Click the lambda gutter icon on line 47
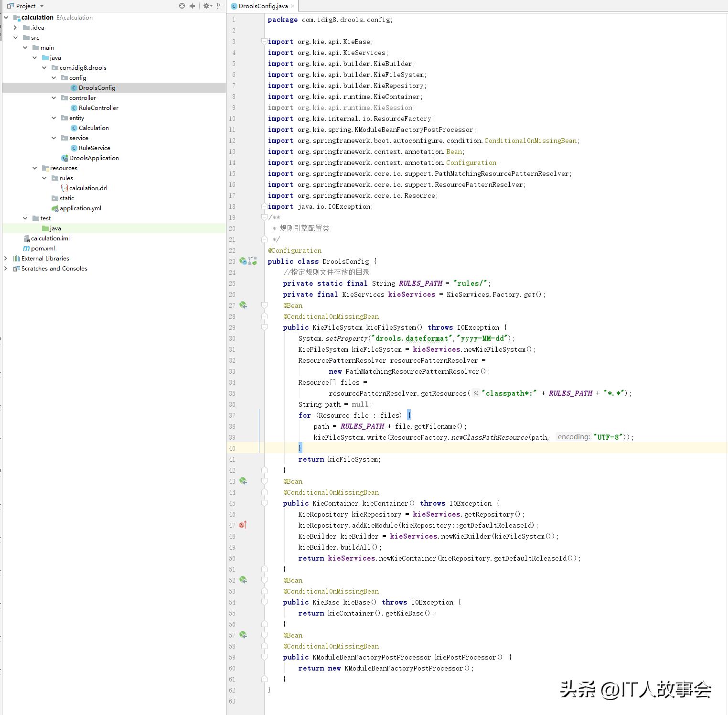The image size is (728, 715). [x=243, y=525]
